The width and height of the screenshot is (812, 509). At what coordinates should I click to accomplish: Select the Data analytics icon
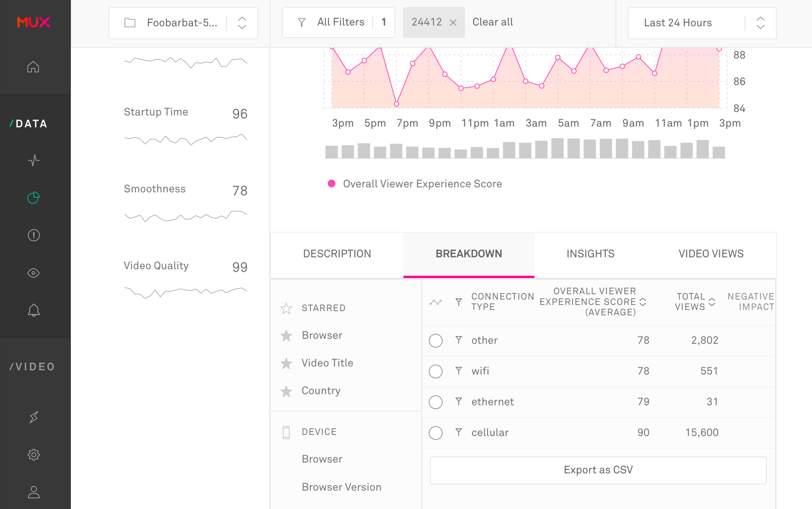coord(33,198)
